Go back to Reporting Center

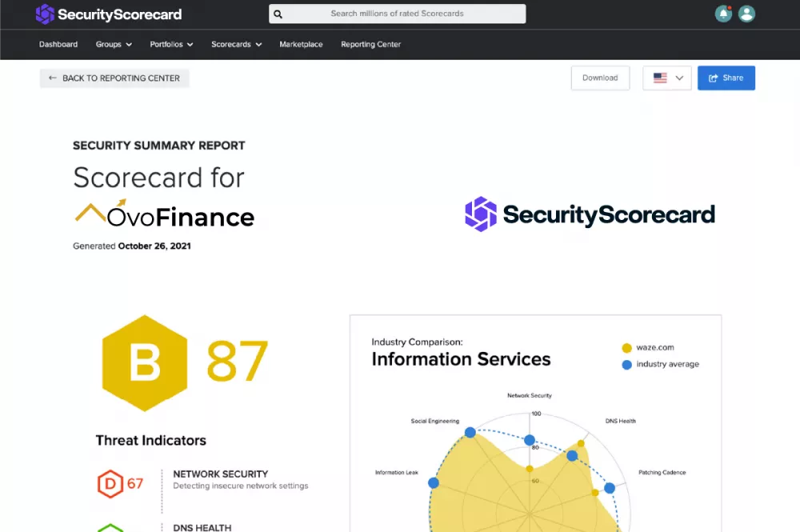click(114, 78)
